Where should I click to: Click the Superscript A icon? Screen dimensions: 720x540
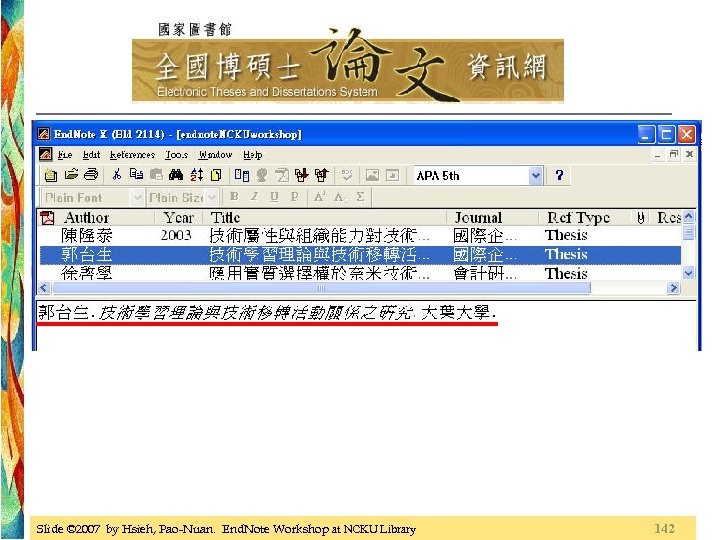(319, 197)
